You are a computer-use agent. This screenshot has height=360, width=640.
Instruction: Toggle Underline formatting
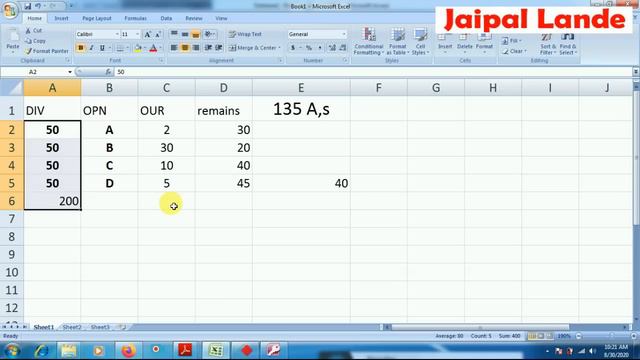pos(102,48)
